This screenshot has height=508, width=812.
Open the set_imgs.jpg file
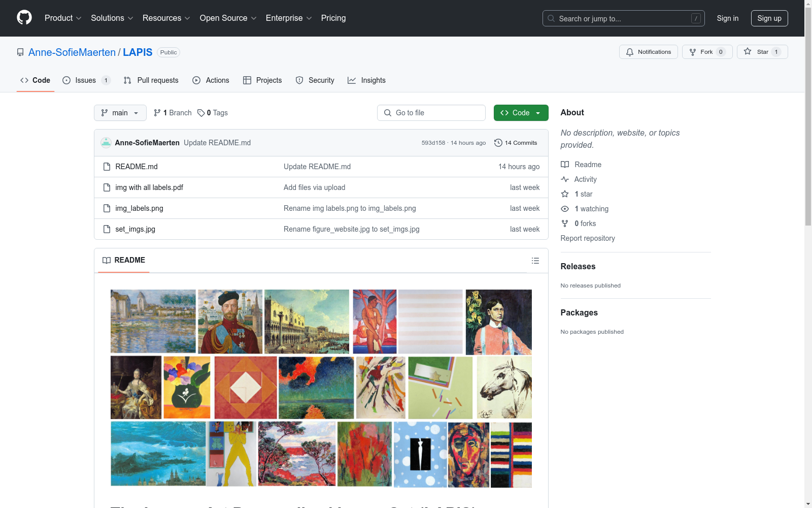point(135,229)
